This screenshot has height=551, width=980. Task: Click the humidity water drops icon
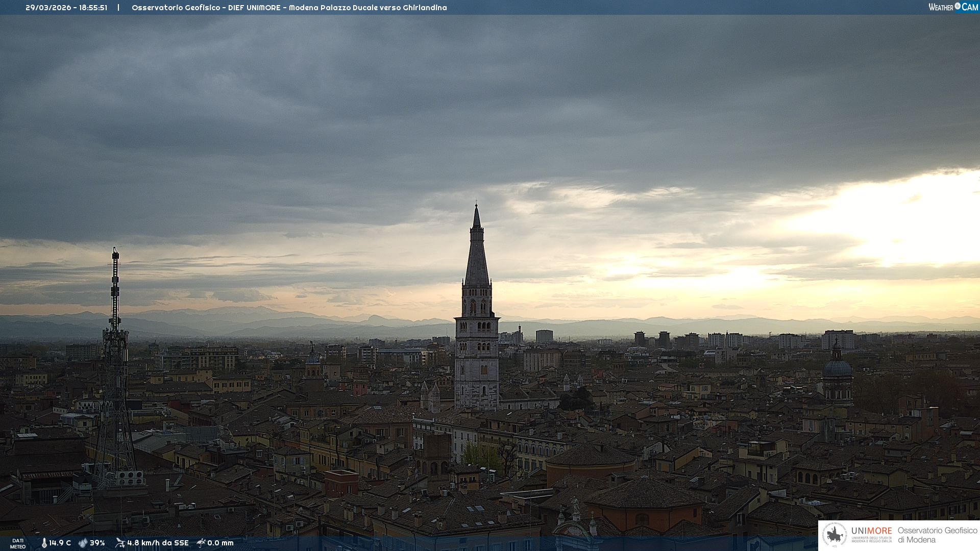(x=83, y=543)
